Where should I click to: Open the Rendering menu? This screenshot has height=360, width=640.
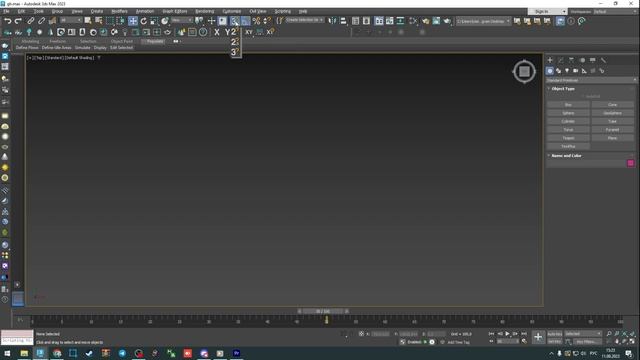point(204,11)
